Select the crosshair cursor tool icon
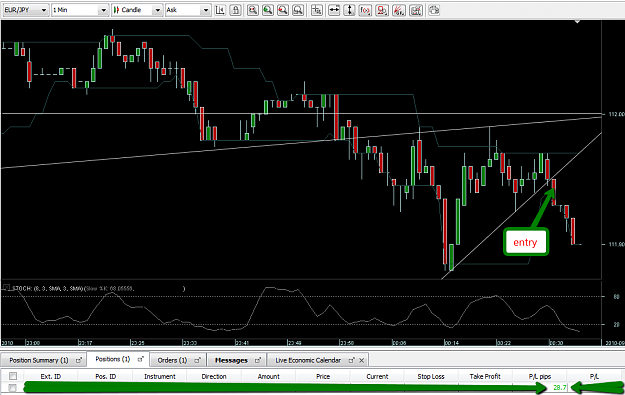The height and width of the screenshot is (395, 625). coord(316,10)
